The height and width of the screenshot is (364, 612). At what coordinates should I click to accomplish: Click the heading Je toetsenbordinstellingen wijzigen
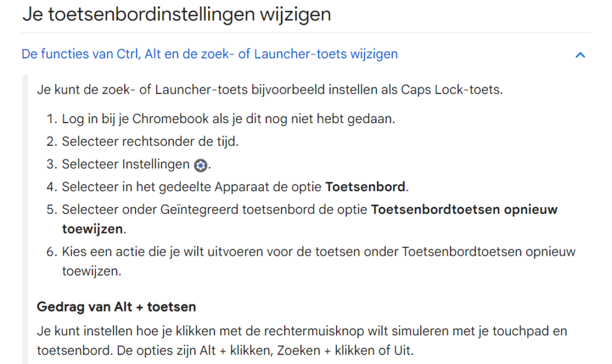coord(176,14)
